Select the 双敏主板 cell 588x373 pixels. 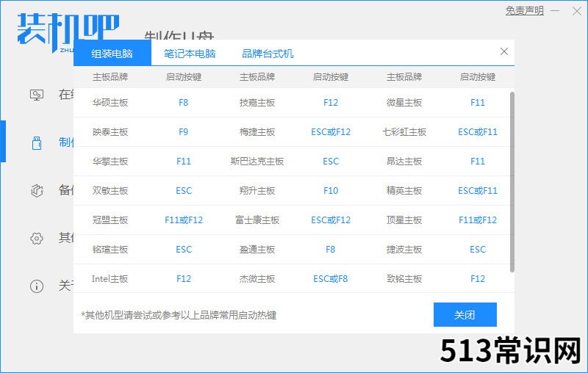[x=110, y=191]
